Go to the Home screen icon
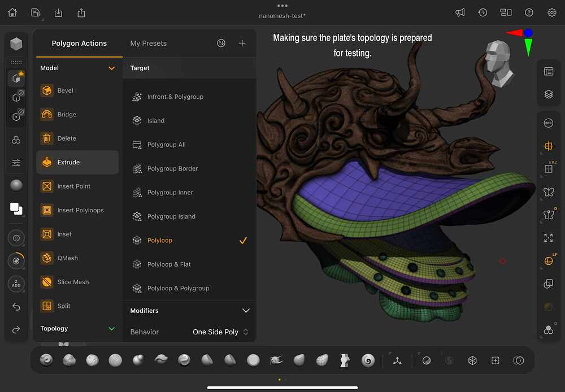The height and width of the screenshot is (392, 565). point(12,12)
